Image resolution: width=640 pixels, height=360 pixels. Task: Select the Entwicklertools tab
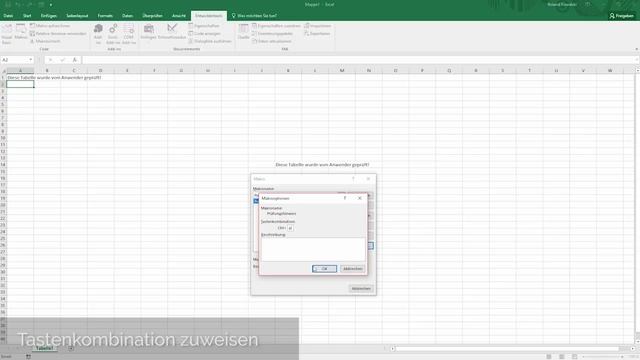pos(209,16)
